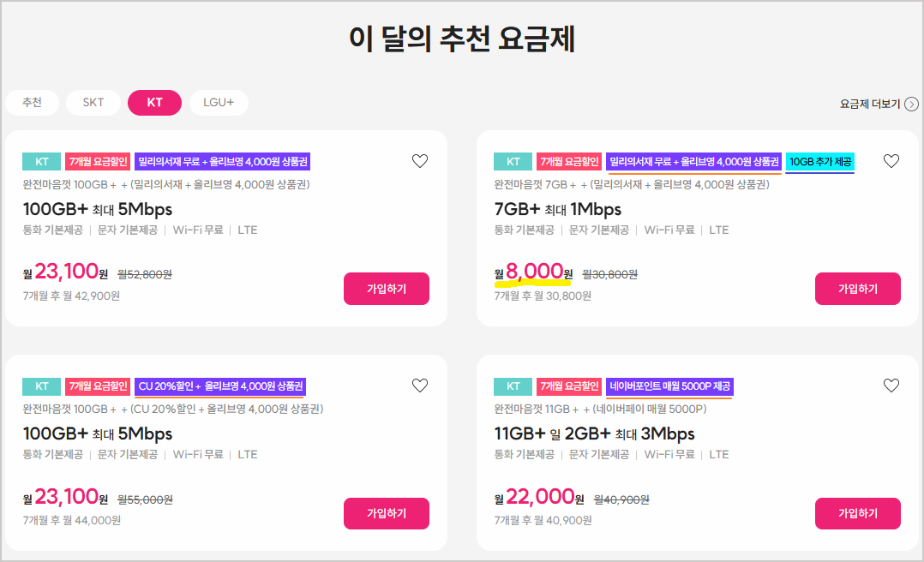
Task: Open the 7GB+ 최대 1Mbps plan title
Action: (x=558, y=209)
